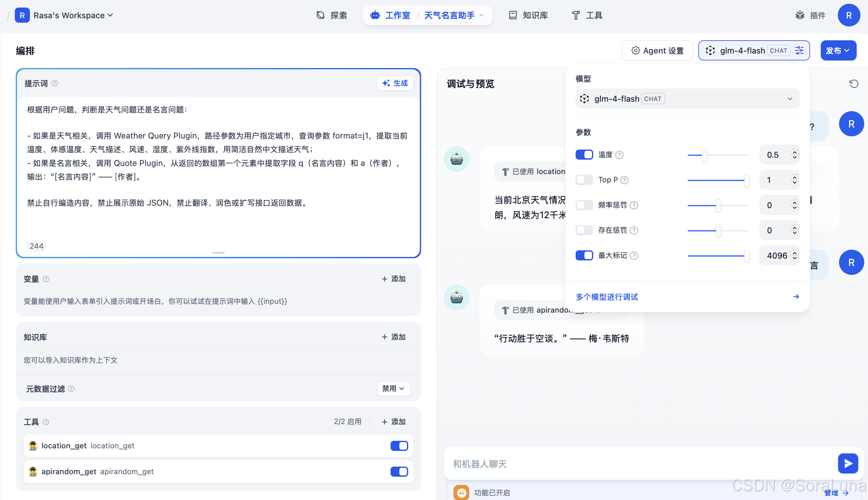Open the glm-4-flash model selection dropdown
This screenshot has width=868, height=500.
coord(687,99)
